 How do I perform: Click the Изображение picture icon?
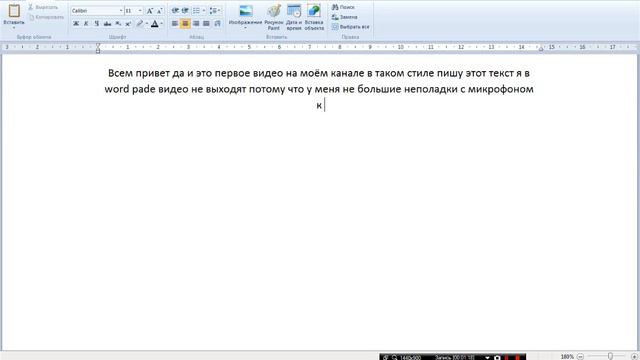pos(246,11)
